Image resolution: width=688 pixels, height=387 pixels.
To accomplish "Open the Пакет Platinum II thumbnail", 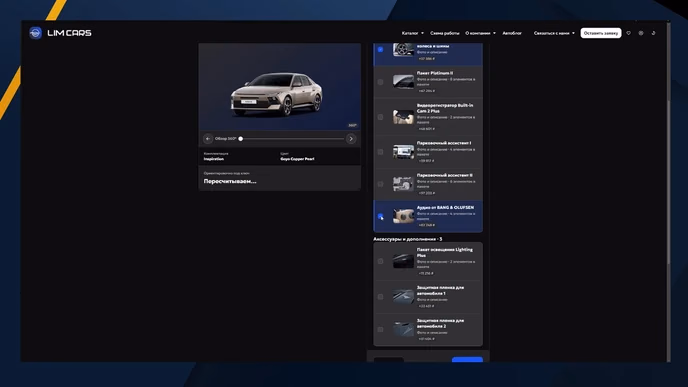I will (403, 82).
